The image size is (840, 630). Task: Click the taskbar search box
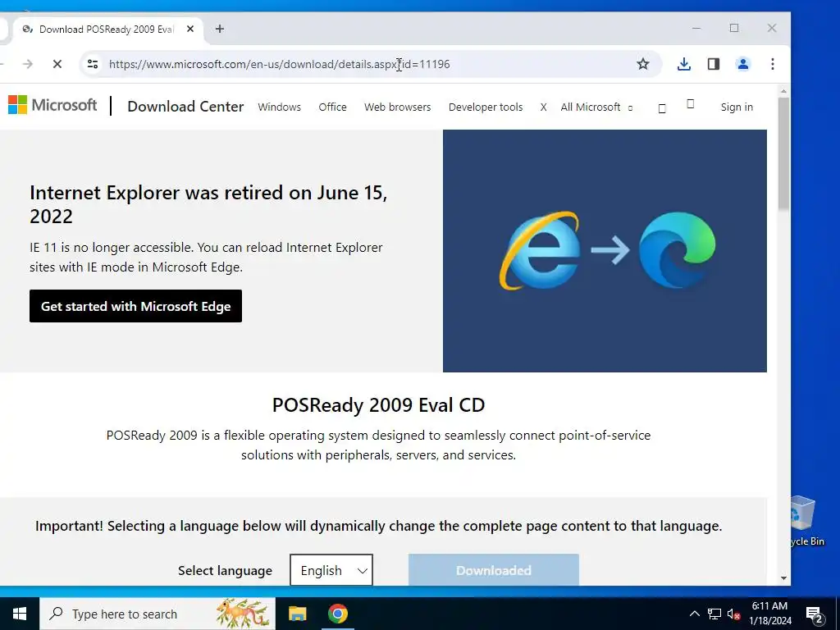157,614
